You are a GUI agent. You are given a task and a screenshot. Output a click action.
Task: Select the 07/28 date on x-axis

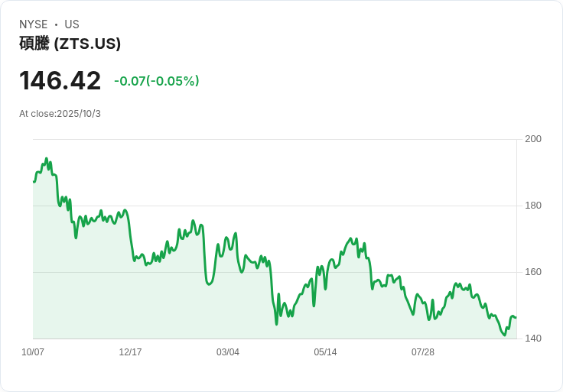(423, 352)
